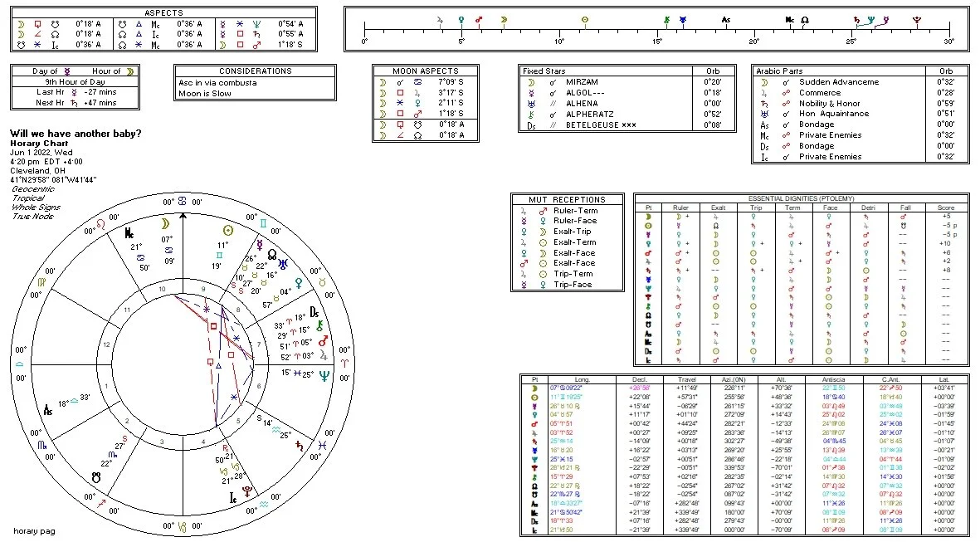Select the 'Decl.' column header

640,379
